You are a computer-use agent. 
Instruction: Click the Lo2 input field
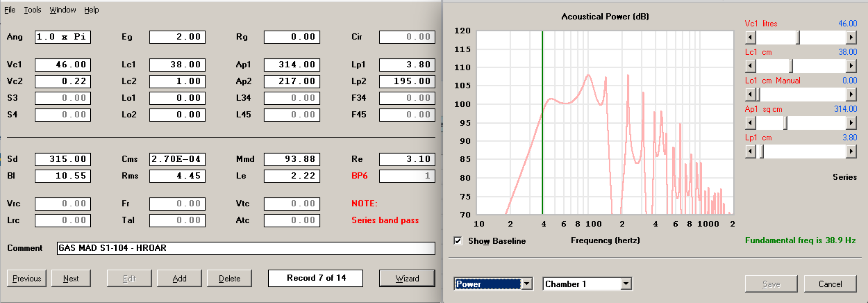(177, 115)
